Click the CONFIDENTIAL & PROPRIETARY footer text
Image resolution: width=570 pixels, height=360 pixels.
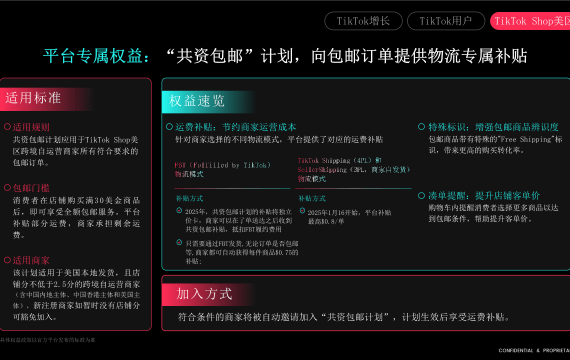point(534,351)
